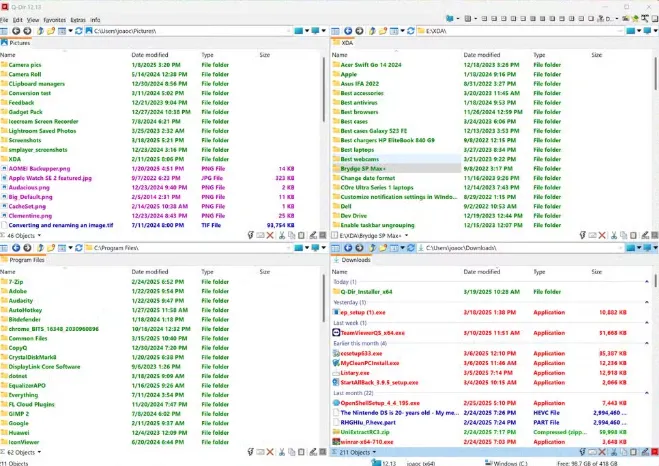The height and width of the screenshot is (466, 659).
Task: Click delete X icon in XDA pane status bar
Action: [602, 235]
